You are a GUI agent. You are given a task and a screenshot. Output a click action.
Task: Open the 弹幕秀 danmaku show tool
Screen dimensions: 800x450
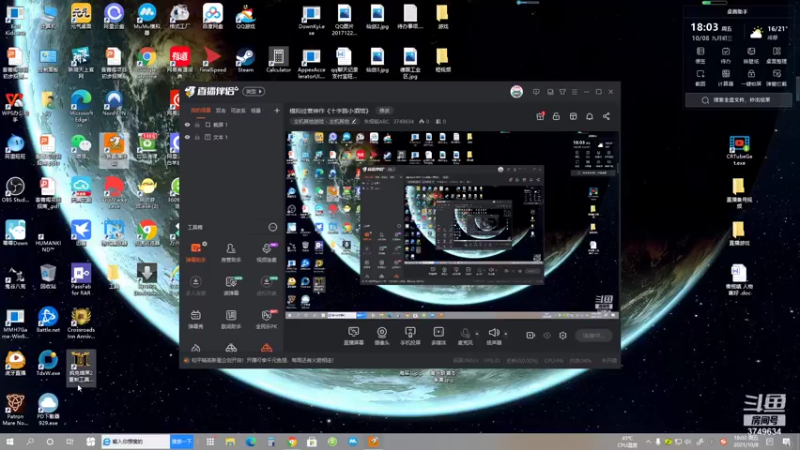(x=195, y=319)
